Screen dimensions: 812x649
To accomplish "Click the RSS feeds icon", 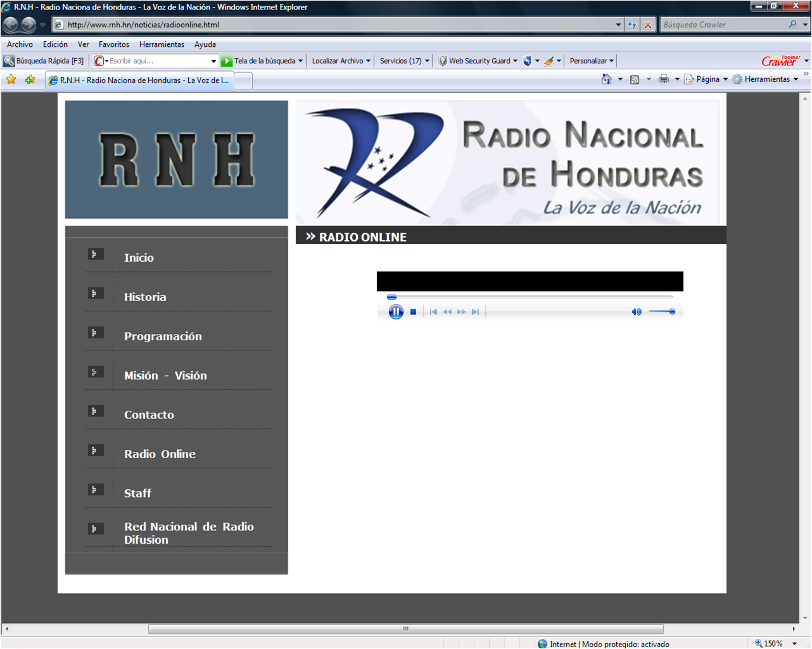I will click(635, 79).
